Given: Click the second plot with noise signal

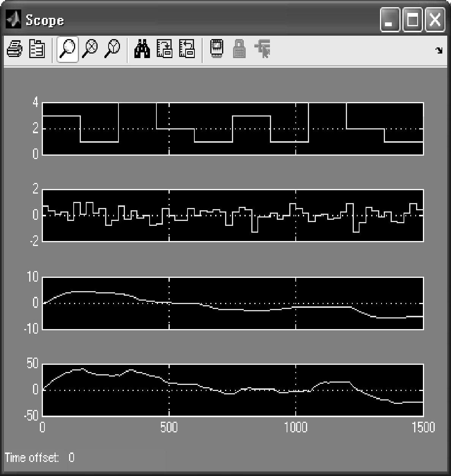Looking at the screenshot, I should click(233, 215).
